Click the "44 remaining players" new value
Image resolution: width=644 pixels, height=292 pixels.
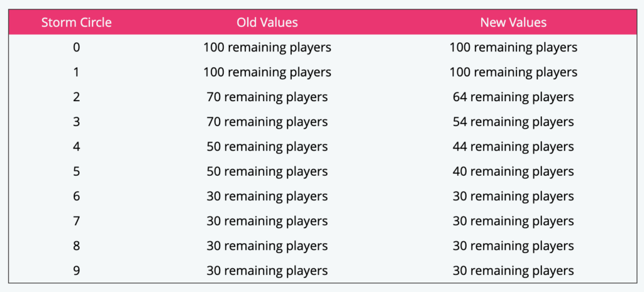click(513, 146)
